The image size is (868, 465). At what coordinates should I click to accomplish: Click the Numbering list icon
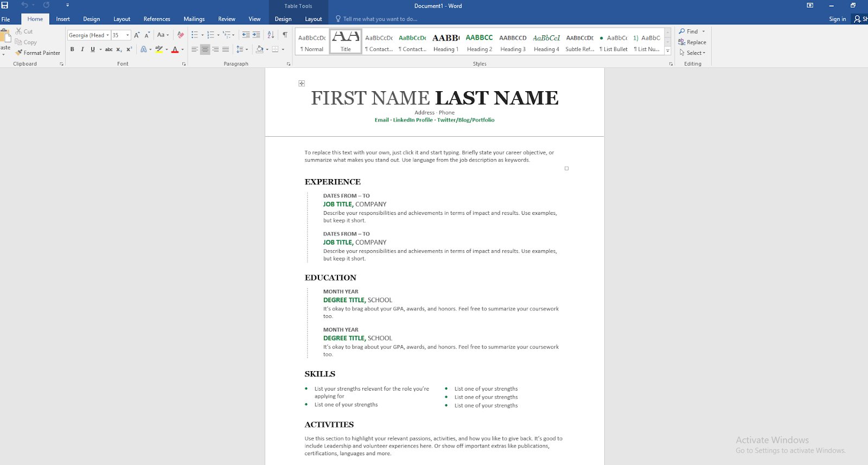point(210,35)
